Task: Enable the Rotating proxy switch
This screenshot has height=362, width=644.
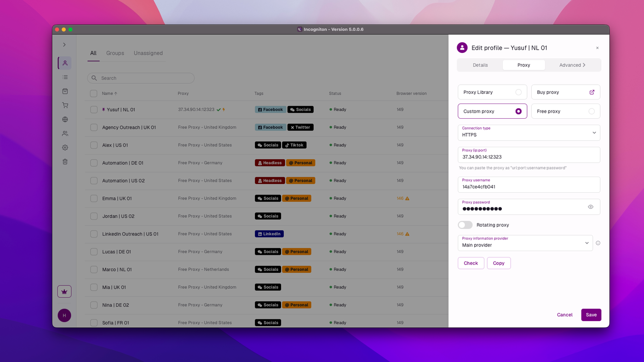Action: (x=465, y=225)
